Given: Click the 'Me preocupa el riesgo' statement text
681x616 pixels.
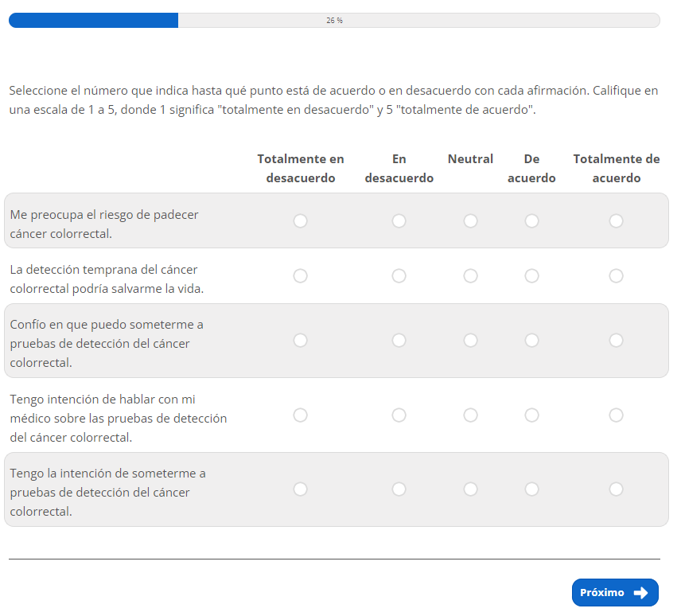Looking at the screenshot, I should 104,224.
